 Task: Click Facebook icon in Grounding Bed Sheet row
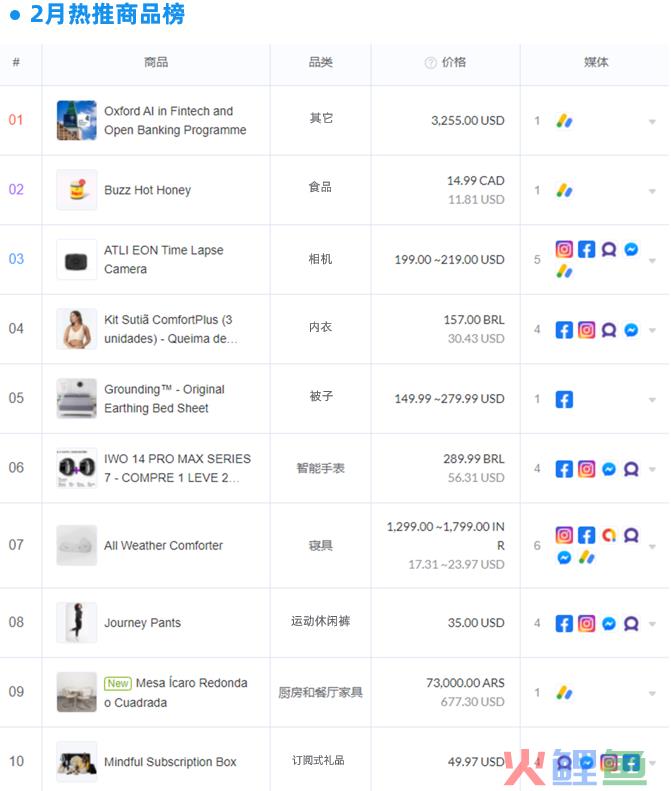[564, 400]
